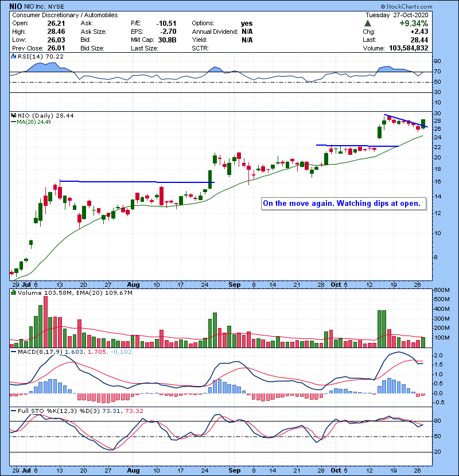The image size is (459, 476).
Task: Click the blue downtrend line near October highs
Action: (406, 121)
